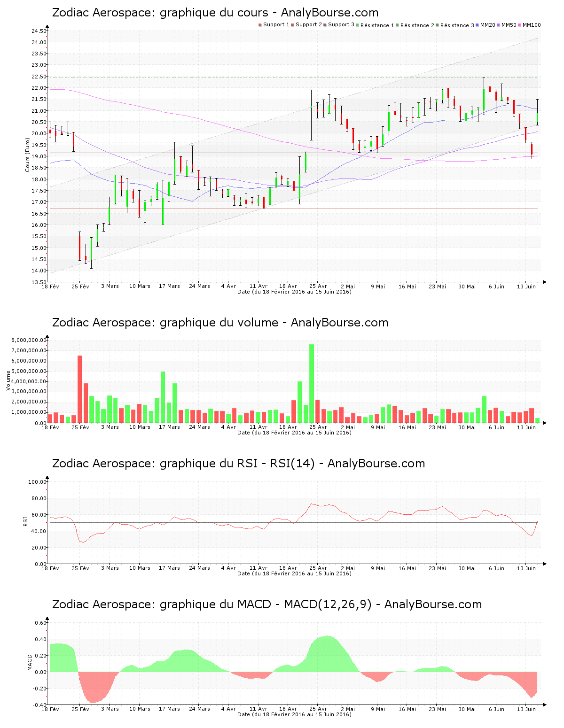The image size is (564, 728).
Task: Click the 'graphique du RSI - RSI(14)' title
Action: [x=238, y=464]
